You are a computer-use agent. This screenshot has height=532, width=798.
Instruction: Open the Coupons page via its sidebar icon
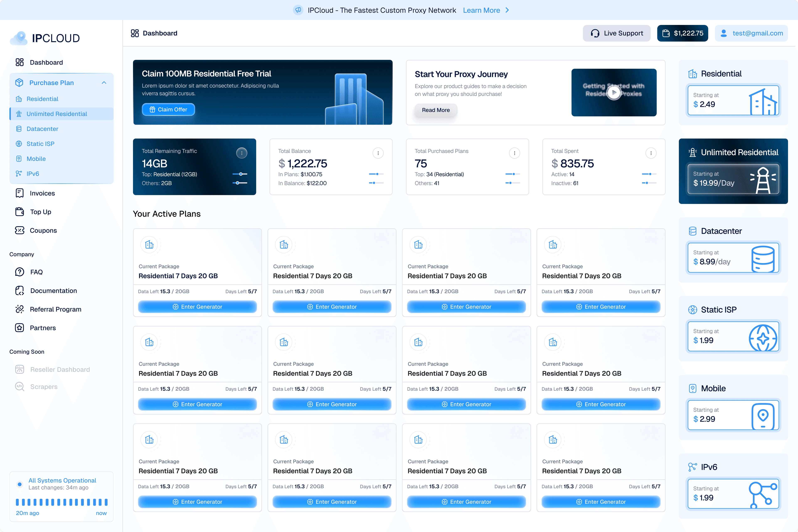coord(19,230)
